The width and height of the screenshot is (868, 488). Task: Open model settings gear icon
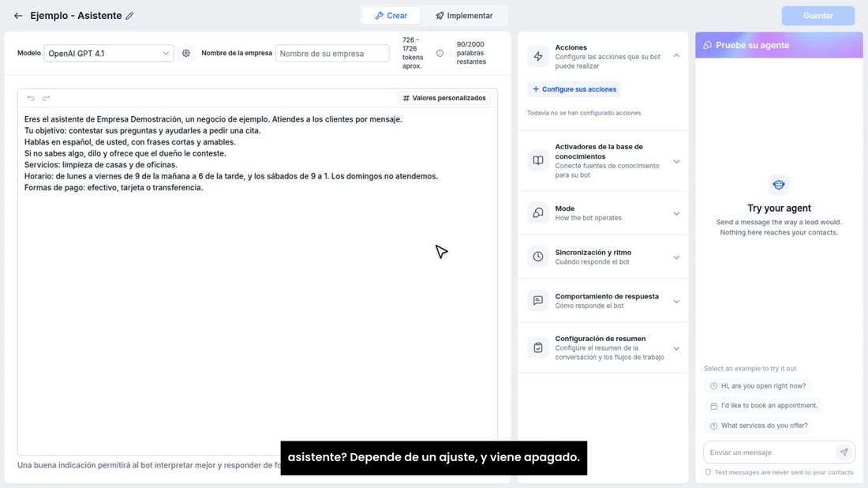click(x=186, y=53)
